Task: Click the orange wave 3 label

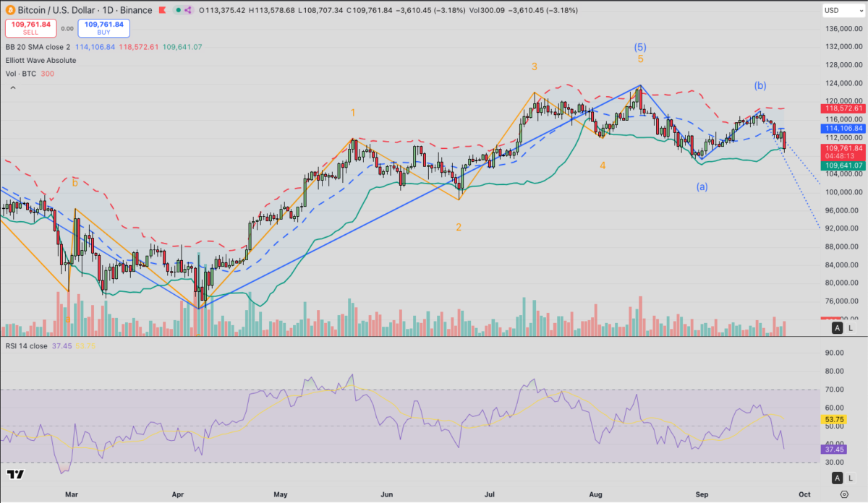Action: click(534, 66)
